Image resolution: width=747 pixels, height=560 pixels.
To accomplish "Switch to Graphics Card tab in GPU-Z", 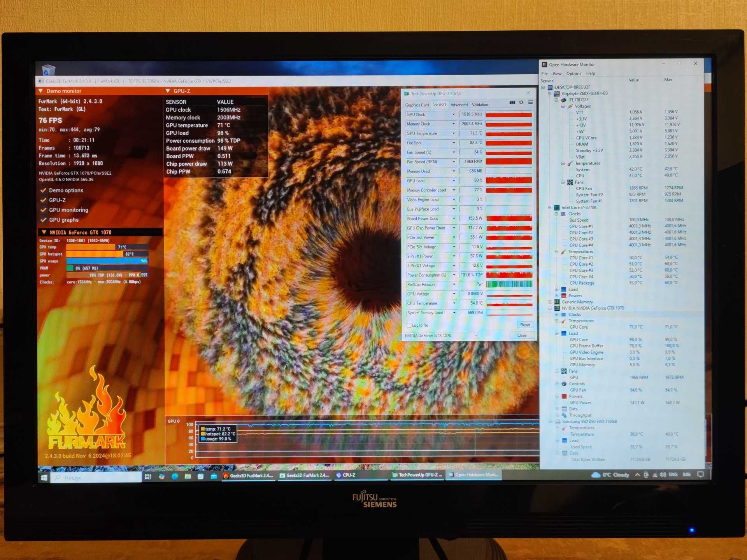I will [x=417, y=105].
